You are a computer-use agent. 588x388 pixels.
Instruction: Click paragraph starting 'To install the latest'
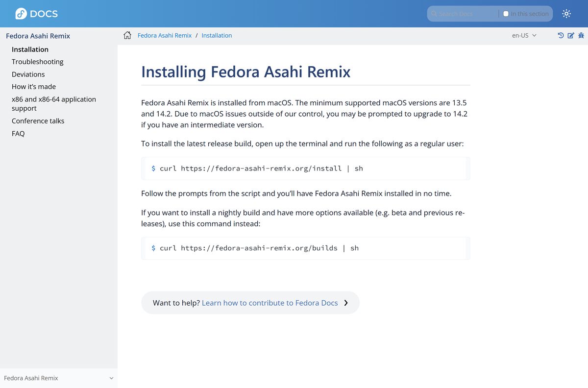tap(302, 144)
